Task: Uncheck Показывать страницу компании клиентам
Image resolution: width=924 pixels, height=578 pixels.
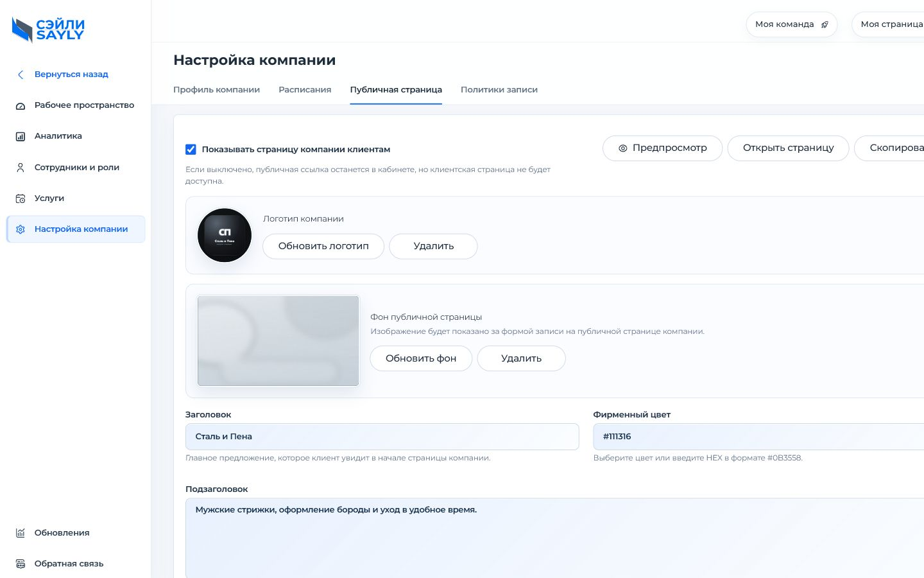Action: point(191,150)
